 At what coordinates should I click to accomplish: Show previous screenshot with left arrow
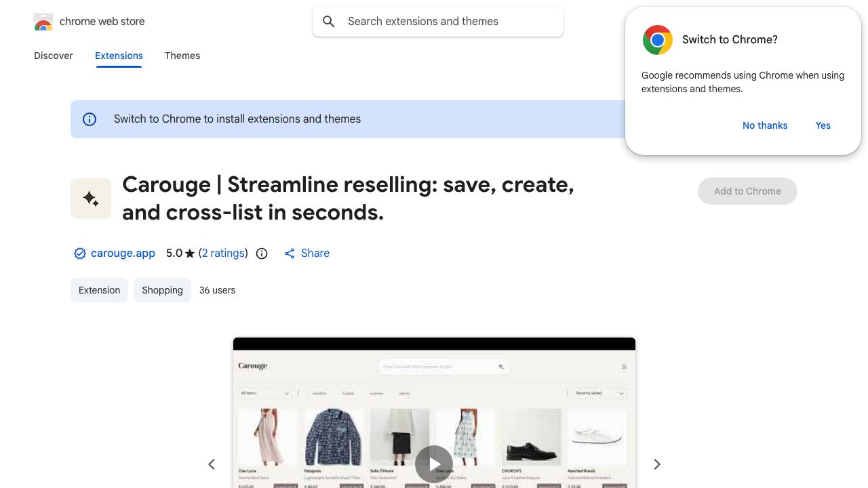pos(212,464)
